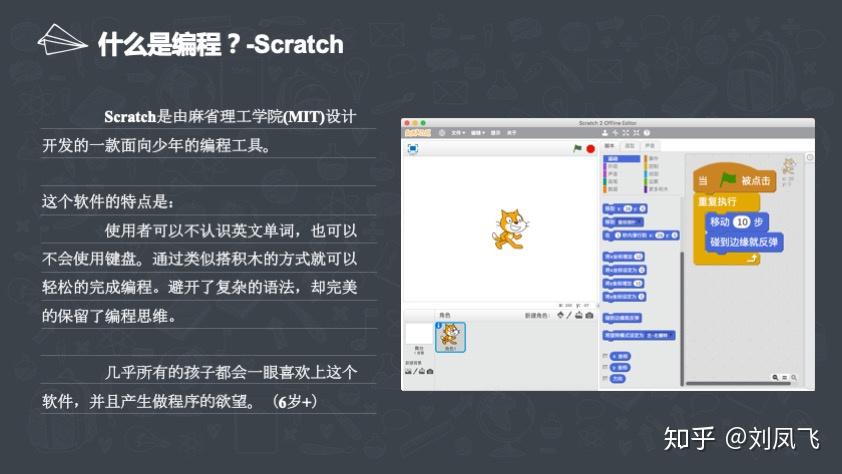
Task: Open the help tips question mark at right edge
Action: [810, 157]
